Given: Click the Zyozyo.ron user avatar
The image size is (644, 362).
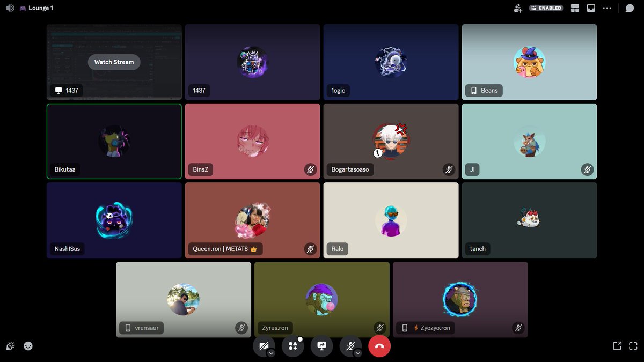Looking at the screenshot, I should pos(460,299).
